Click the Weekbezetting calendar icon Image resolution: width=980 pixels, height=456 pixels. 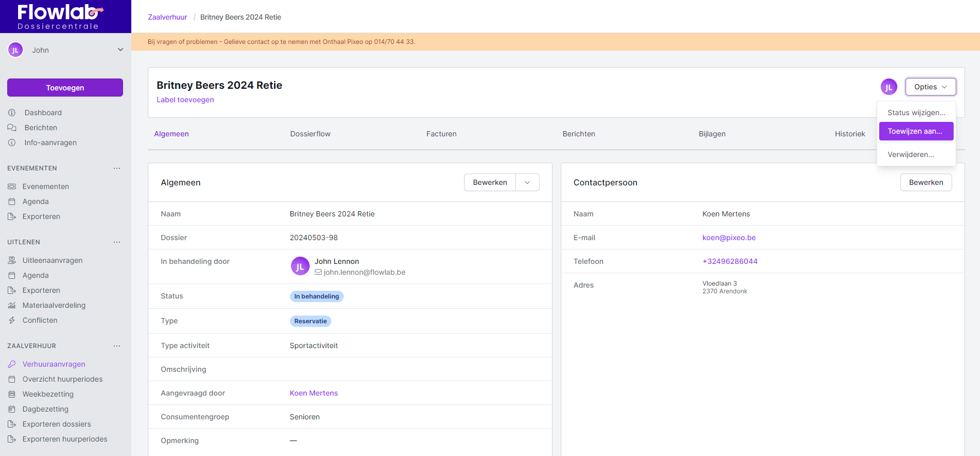[12, 394]
